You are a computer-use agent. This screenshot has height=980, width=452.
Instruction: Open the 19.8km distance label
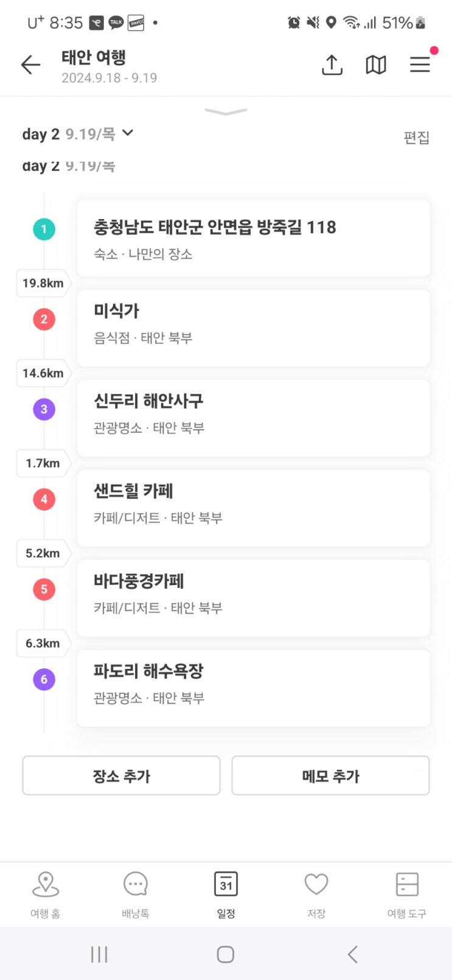click(43, 283)
